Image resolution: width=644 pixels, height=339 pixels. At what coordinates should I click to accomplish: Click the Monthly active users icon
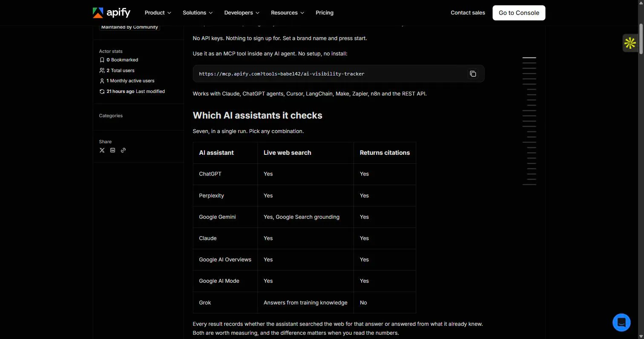tap(102, 81)
